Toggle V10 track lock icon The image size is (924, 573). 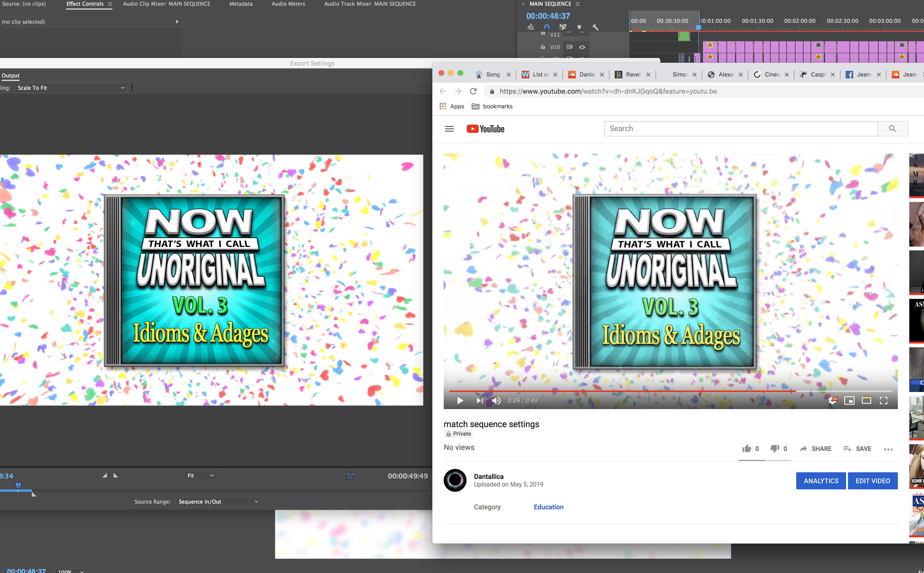[543, 47]
